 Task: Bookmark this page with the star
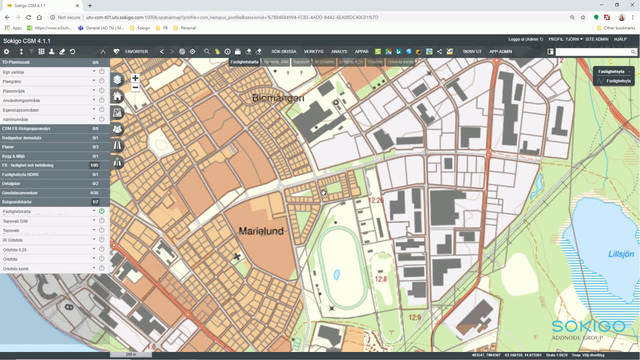pyautogui.click(x=582, y=18)
